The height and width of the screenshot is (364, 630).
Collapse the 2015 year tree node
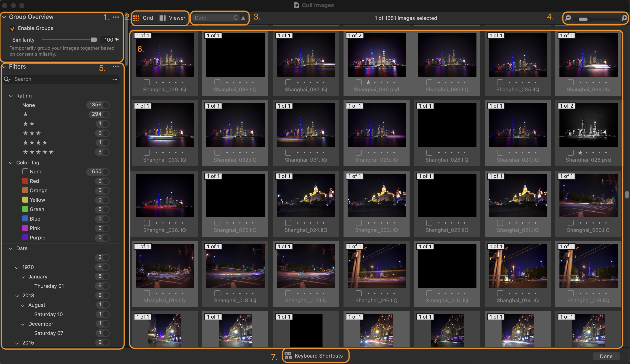[17, 343]
